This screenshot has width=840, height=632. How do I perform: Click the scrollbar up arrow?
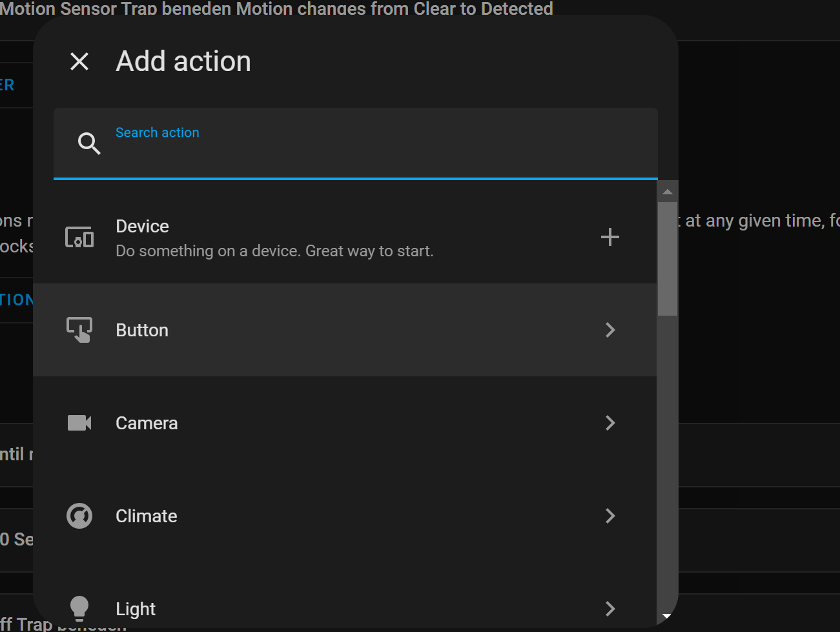pyautogui.click(x=667, y=192)
